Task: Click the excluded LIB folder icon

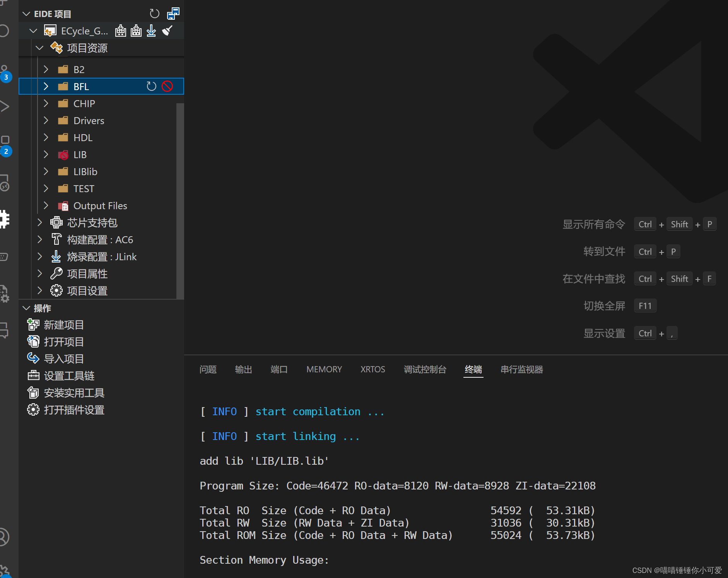Action: [63, 155]
